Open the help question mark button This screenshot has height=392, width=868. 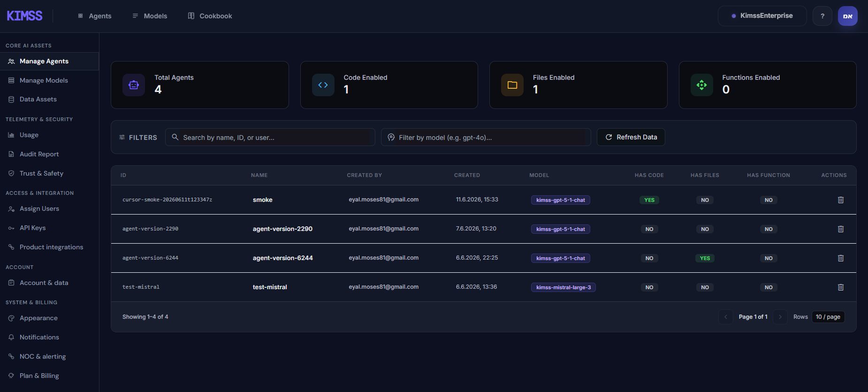pyautogui.click(x=822, y=16)
